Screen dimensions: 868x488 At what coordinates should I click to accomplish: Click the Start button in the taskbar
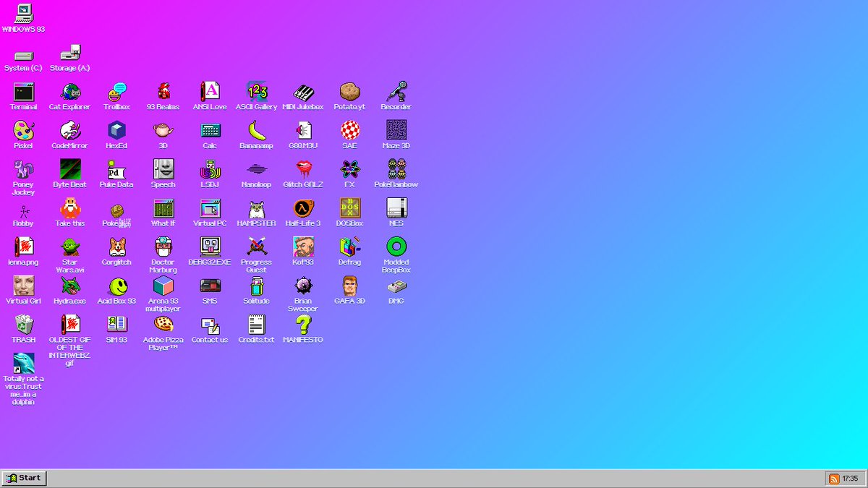tap(24, 478)
